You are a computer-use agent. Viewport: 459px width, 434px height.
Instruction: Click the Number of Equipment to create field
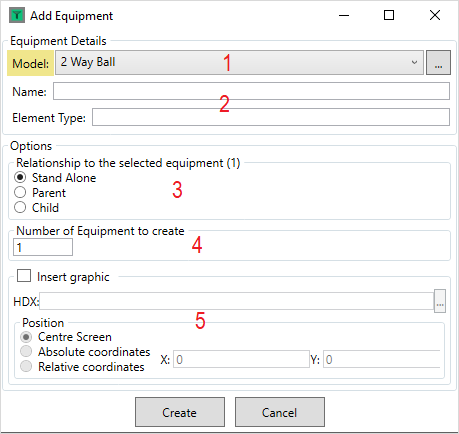coord(43,247)
